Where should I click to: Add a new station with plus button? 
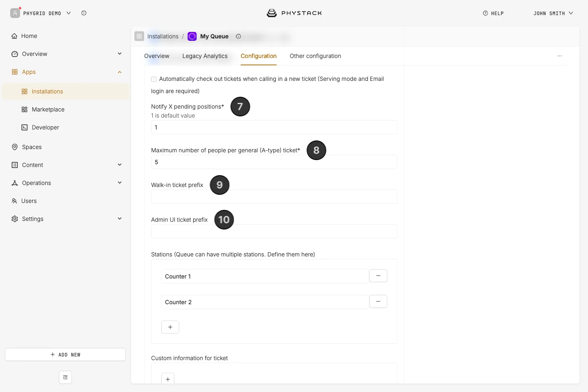[x=170, y=327]
